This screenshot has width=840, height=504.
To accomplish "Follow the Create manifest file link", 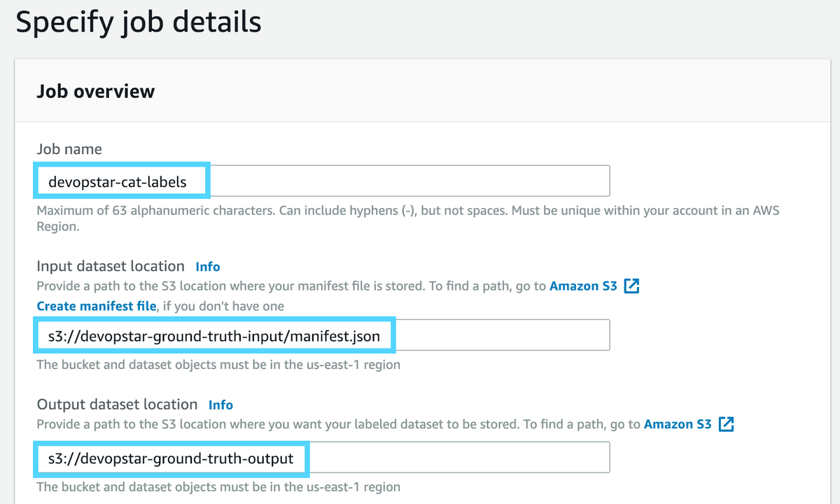I will coord(97,306).
